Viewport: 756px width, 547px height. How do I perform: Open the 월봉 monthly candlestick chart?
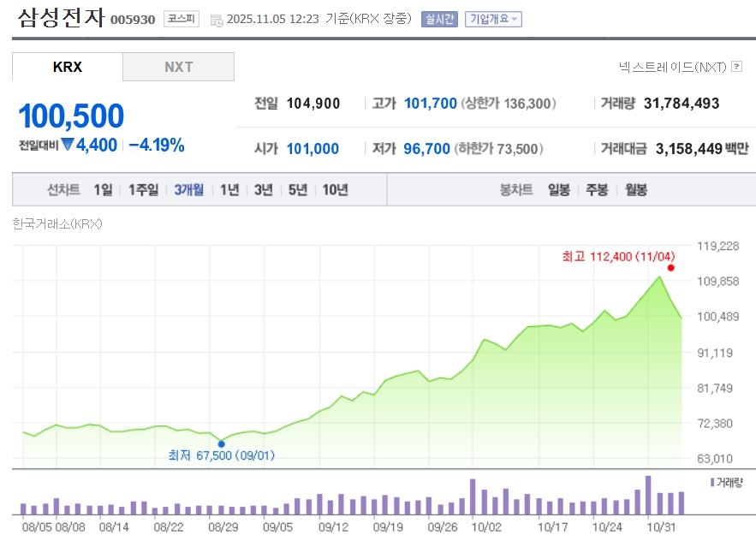click(x=636, y=190)
